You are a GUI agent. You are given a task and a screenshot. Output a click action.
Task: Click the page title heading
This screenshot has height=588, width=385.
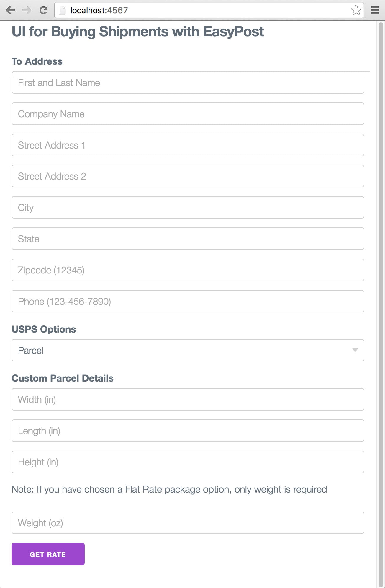click(137, 31)
